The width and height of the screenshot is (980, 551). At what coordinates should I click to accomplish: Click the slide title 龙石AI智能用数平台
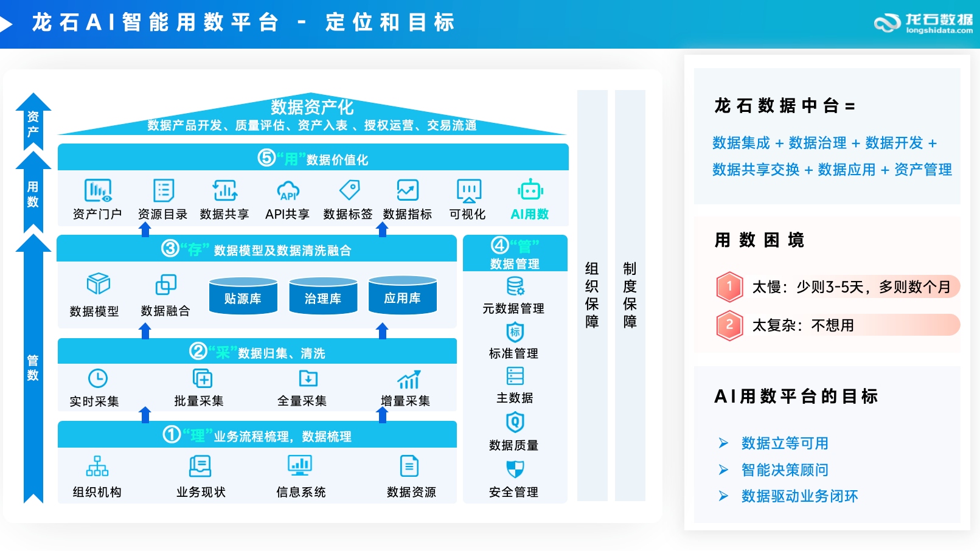[156, 23]
